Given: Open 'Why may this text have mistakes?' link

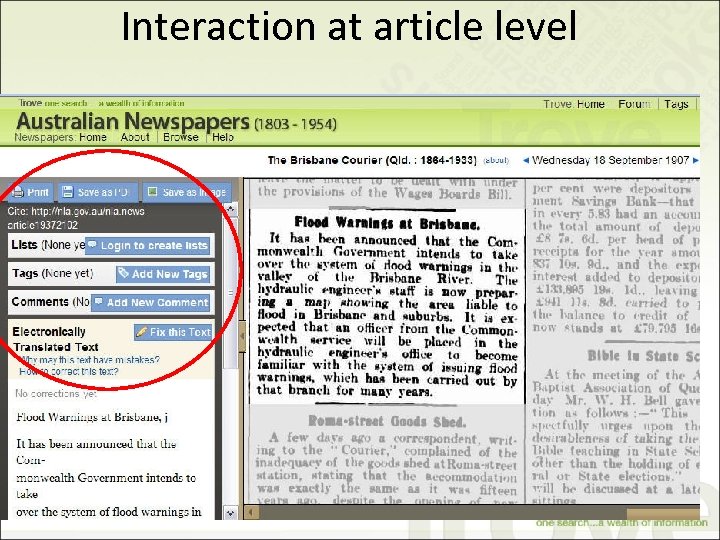Looking at the screenshot, I should 90,360.
